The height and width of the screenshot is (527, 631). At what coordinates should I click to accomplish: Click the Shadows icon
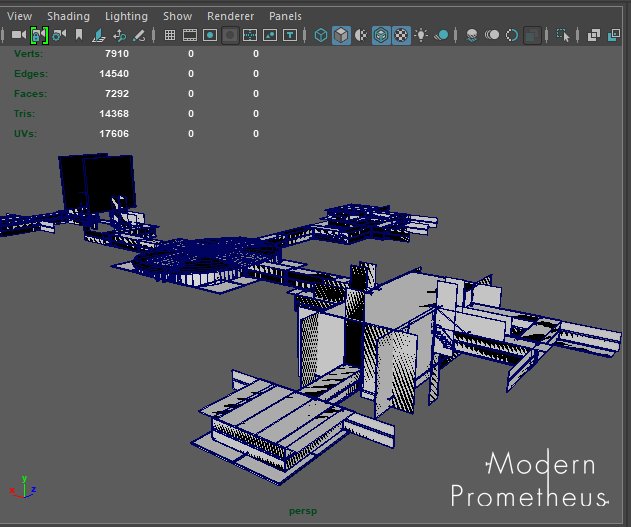(x=441, y=35)
